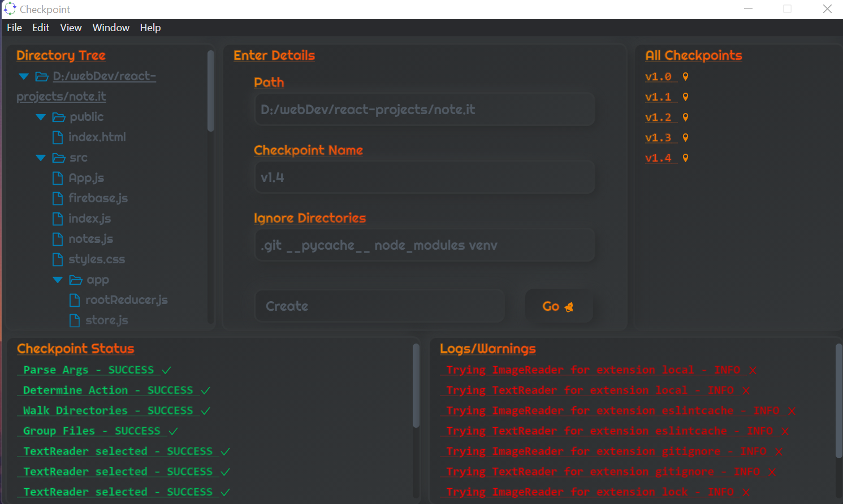Image resolution: width=843 pixels, height=504 pixels.
Task: Select index.html in the directory tree
Action: (97, 137)
